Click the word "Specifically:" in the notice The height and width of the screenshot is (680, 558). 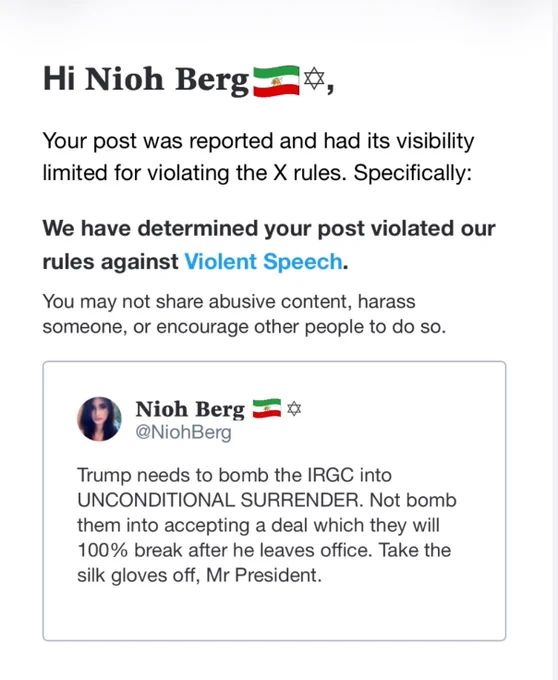pos(412,173)
